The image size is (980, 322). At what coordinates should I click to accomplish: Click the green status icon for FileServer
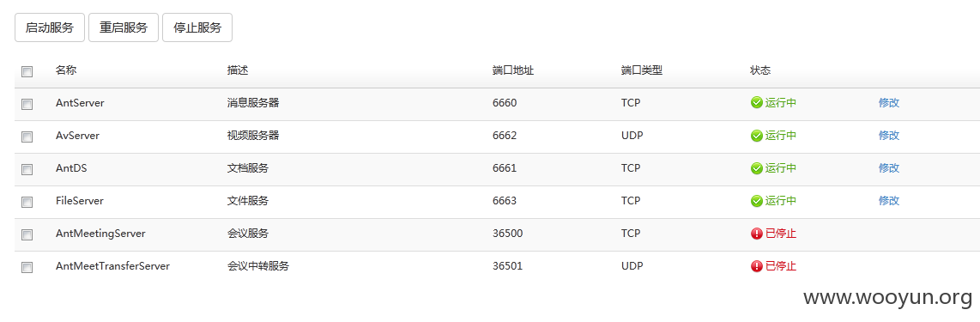point(757,201)
